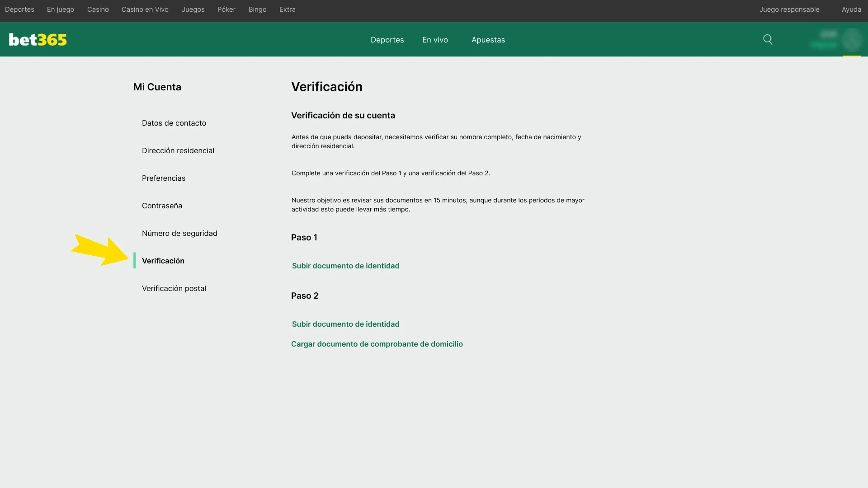Select Dirección residencial
The height and width of the screenshot is (488, 868).
coord(178,150)
